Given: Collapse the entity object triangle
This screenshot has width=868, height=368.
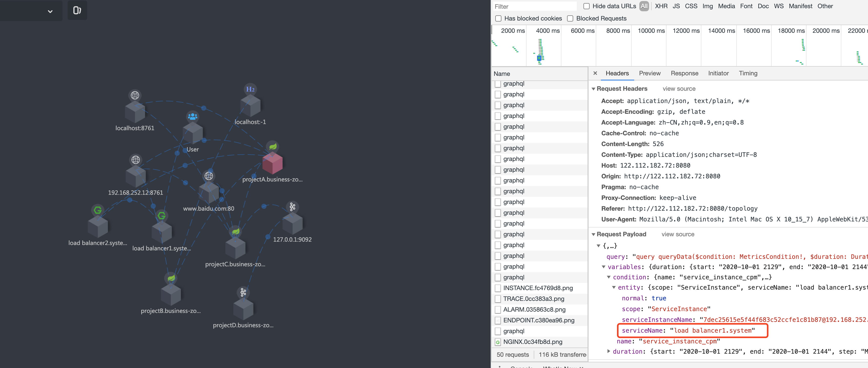Looking at the screenshot, I should 614,288.
